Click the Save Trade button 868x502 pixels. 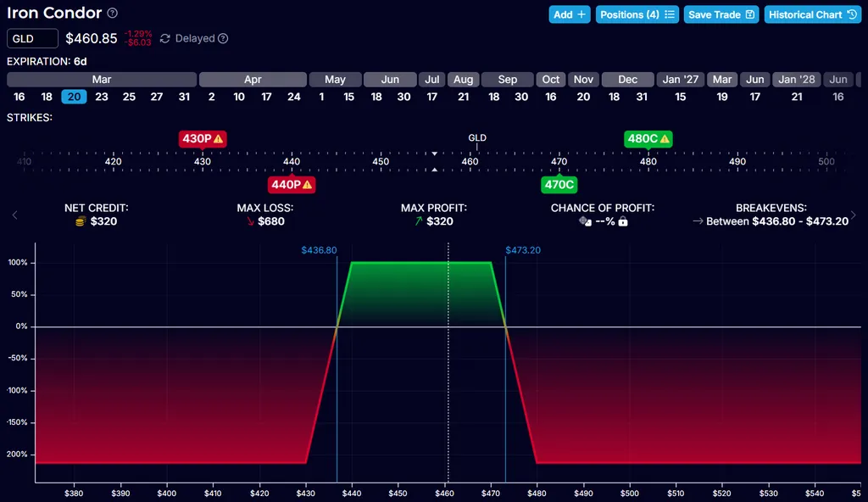click(721, 14)
